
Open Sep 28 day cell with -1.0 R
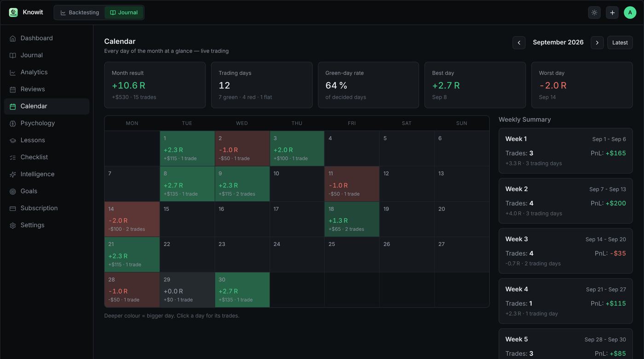[132, 290]
